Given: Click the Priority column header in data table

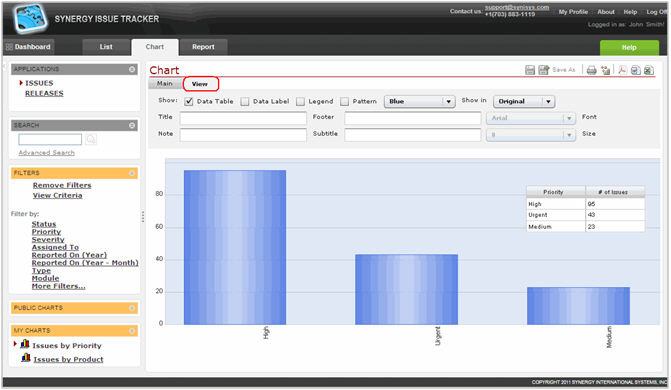Looking at the screenshot, I should 555,192.
